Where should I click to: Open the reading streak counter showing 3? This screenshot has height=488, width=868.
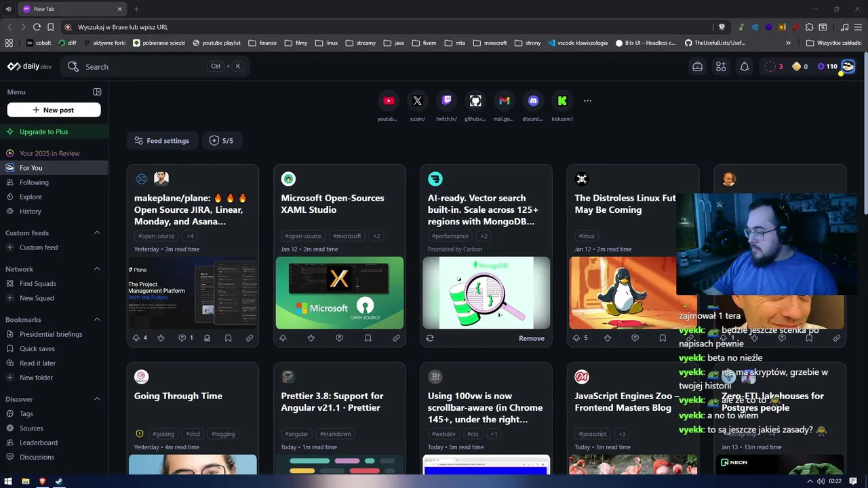[x=774, y=66]
